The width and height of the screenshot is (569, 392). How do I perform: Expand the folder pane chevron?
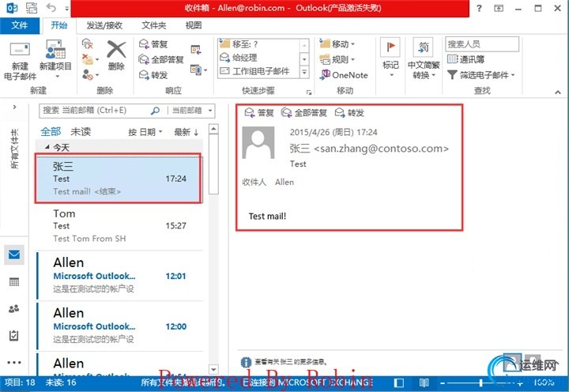tap(14, 107)
